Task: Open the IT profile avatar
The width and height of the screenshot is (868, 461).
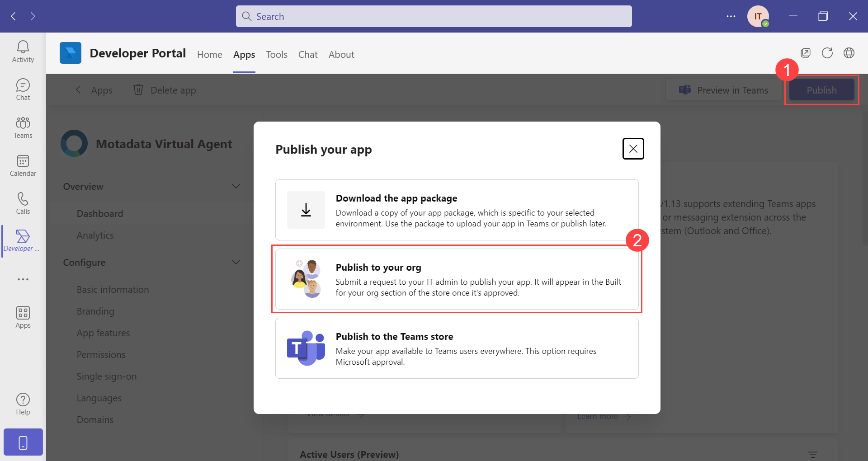Action: point(758,16)
